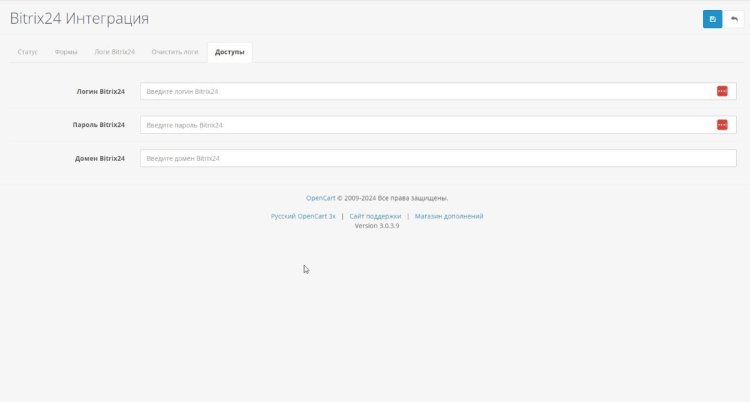Click the Логин Bitrix24 field label
Viewport: 750px width, 402px height.
pyautogui.click(x=100, y=91)
